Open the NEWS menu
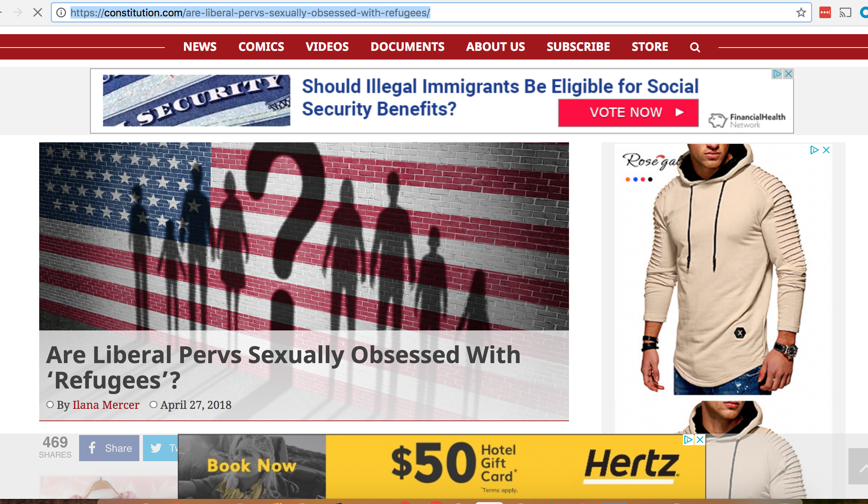Screen dimensions: 868x504 pyautogui.click(x=200, y=47)
